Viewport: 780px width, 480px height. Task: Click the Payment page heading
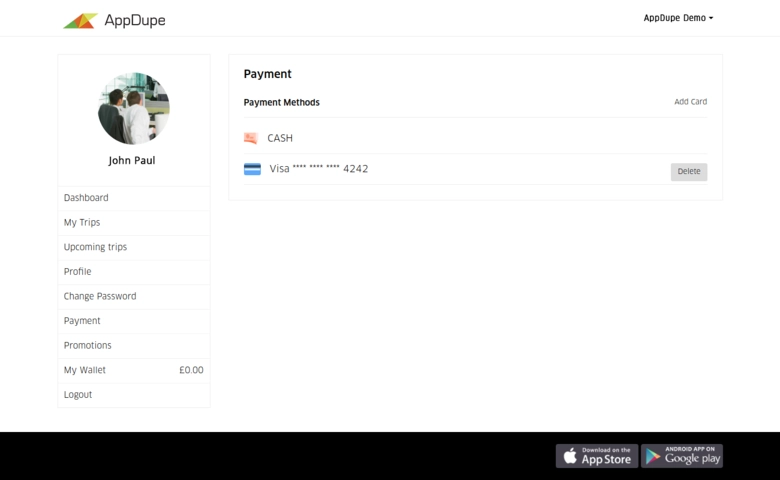268,74
